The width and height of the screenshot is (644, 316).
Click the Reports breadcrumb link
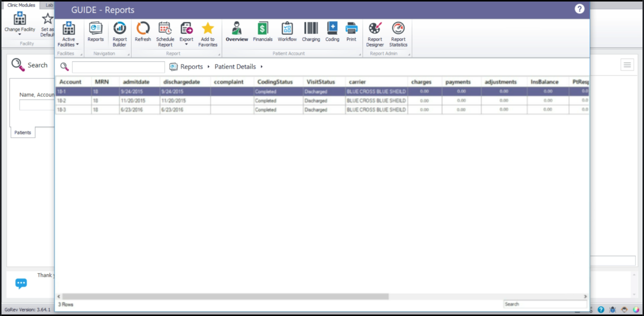click(192, 67)
